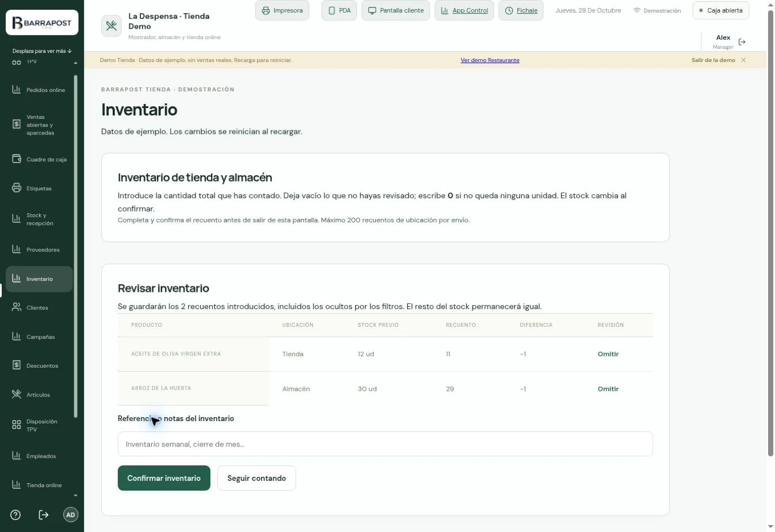Select the "30 ud" previous stock cell
Screen dimensions: 775x532
367,389
